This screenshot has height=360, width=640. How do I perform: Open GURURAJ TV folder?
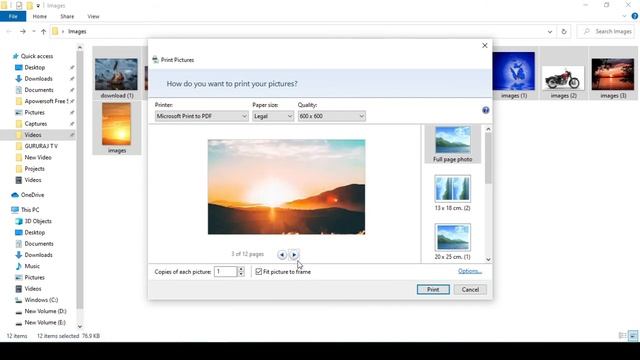(x=41, y=146)
